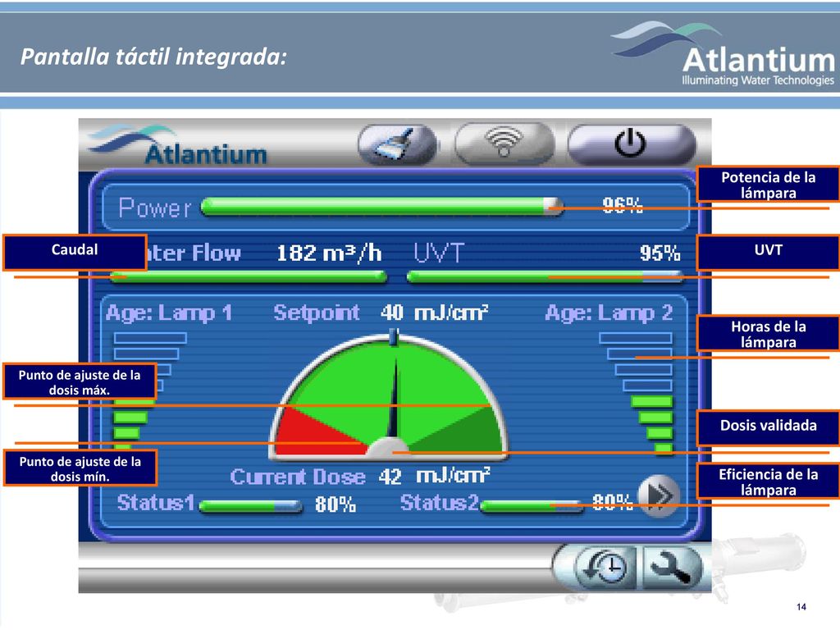Click 'Punto de ajuste de la dosis mín.'

point(80,468)
